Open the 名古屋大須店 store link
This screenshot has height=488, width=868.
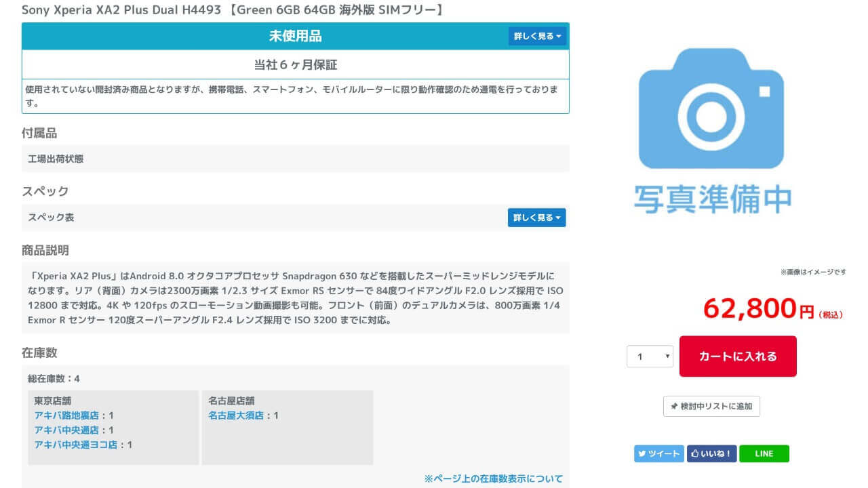point(236,415)
